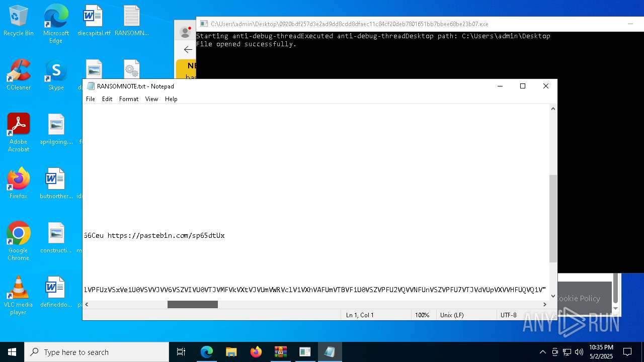Click the Ln 1, Col 1 status entry
This screenshot has height=362, width=644.
[x=359, y=315]
